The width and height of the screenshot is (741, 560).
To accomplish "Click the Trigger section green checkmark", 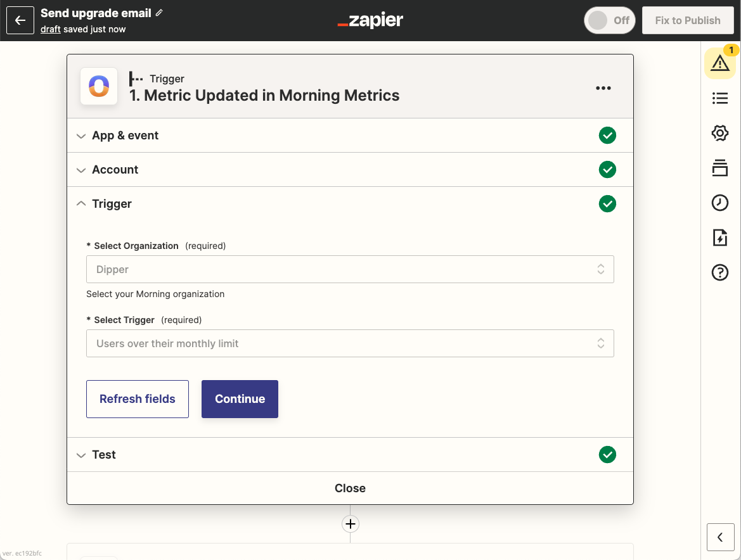I will [x=607, y=204].
